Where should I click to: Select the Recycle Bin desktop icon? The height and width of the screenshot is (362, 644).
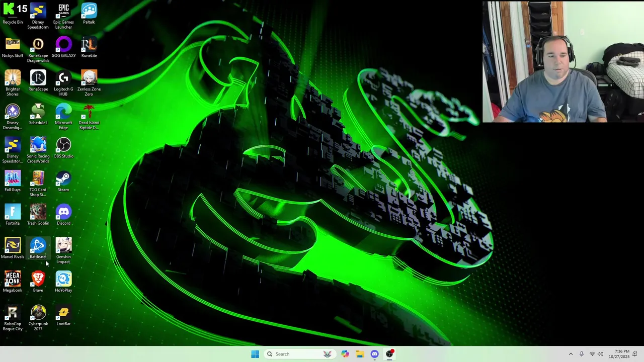pyautogui.click(x=13, y=14)
